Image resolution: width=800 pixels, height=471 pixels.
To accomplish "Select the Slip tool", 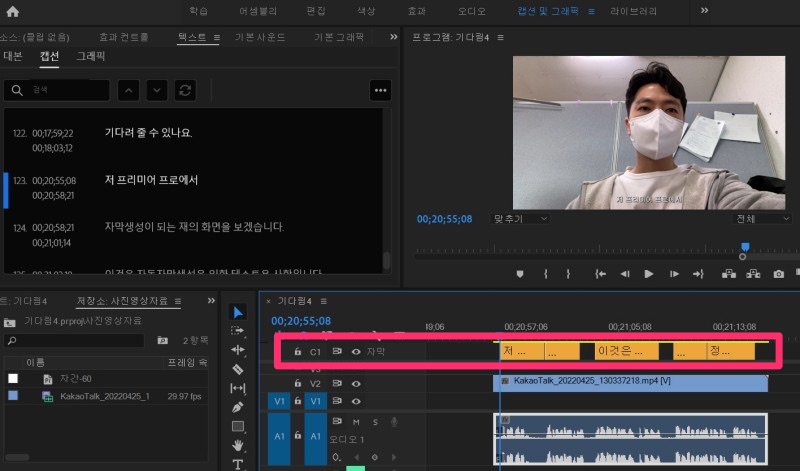I will click(x=238, y=388).
